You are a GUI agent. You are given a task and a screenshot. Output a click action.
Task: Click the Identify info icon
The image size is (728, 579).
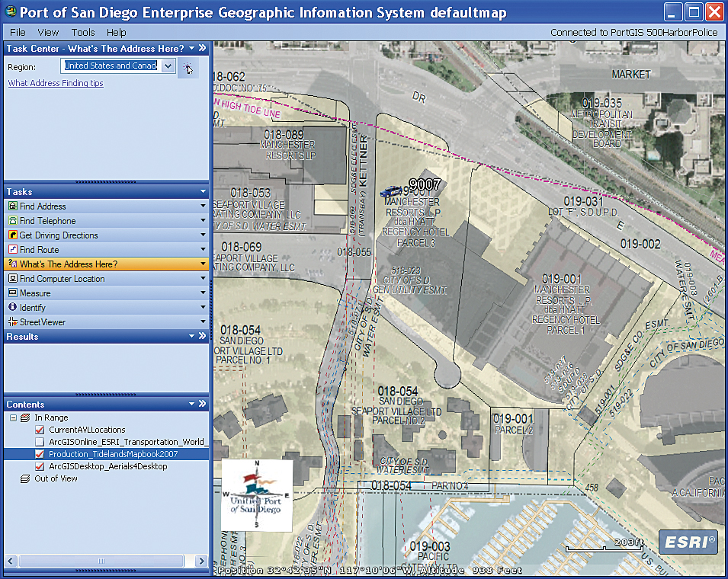pyautogui.click(x=12, y=307)
